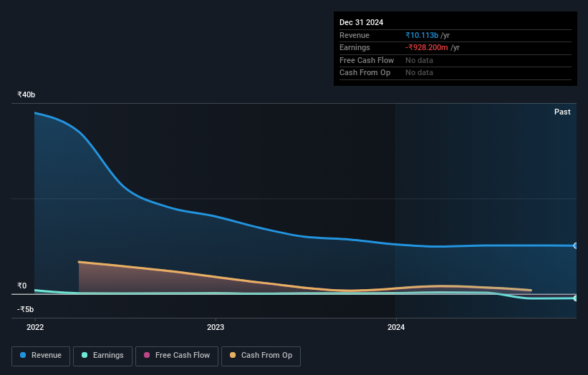Click the Cash From Op tooltip row label
The image size is (588, 375).
click(365, 73)
